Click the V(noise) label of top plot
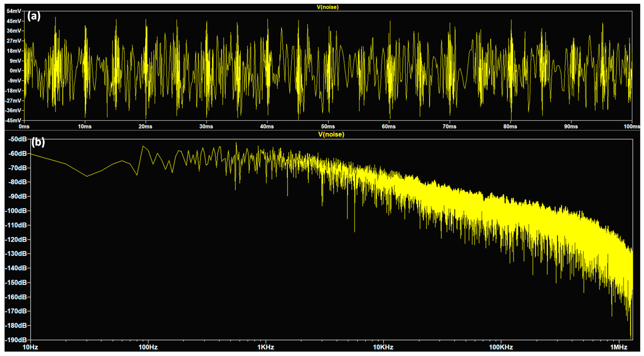 328,7
